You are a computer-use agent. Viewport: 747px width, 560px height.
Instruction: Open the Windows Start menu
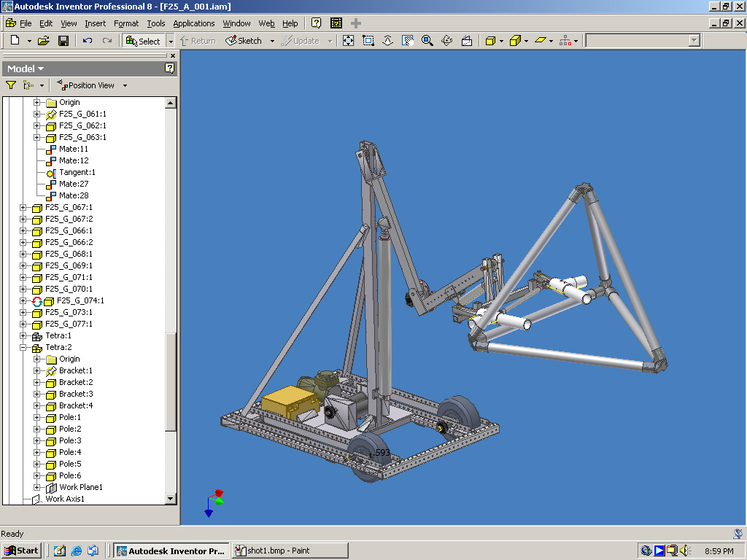[x=21, y=551]
